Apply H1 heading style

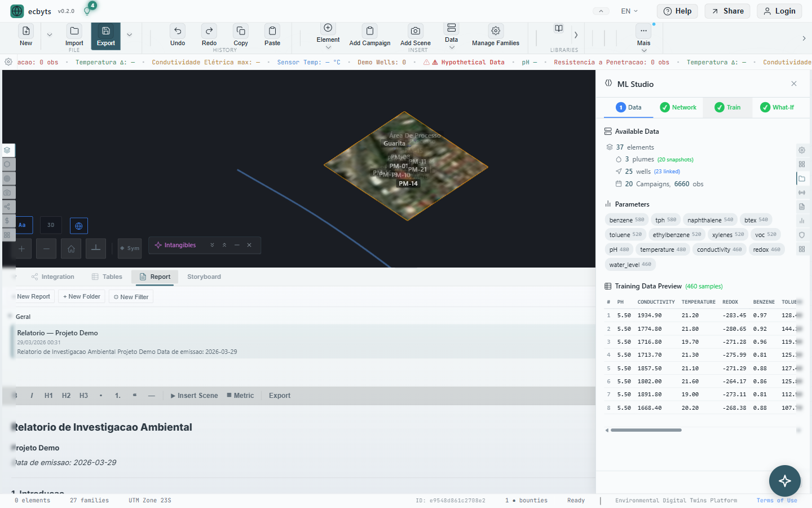point(48,396)
